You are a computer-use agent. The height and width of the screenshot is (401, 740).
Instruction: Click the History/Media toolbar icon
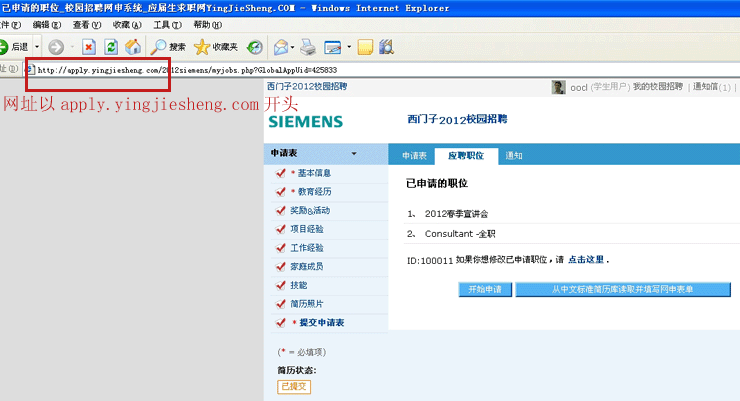pyautogui.click(x=255, y=47)
